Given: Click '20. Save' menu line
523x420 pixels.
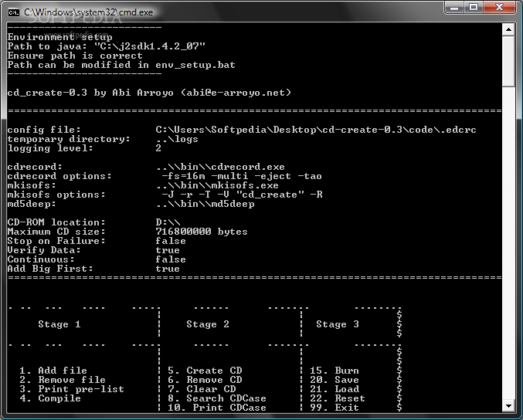Looking at the screenshot, I should pyautogui.click(x=335, y=380).
